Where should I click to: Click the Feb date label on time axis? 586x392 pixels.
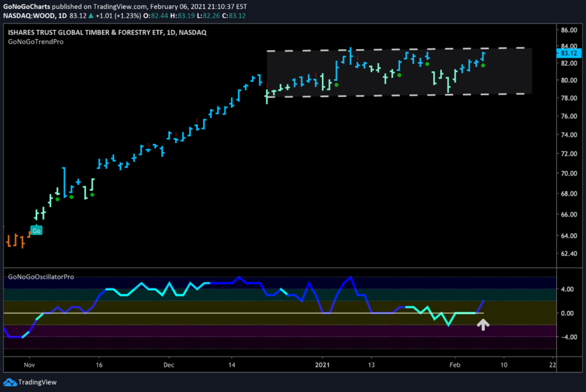click(455, 365)
